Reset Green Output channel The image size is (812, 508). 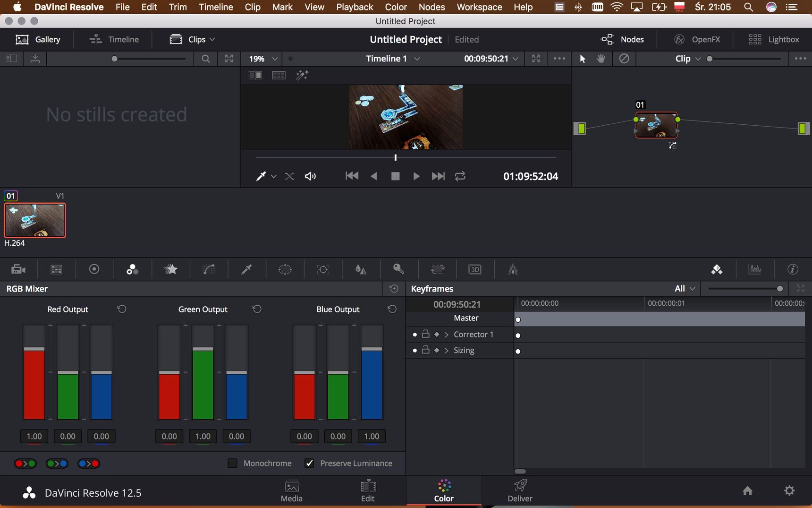tap(257, 309)
